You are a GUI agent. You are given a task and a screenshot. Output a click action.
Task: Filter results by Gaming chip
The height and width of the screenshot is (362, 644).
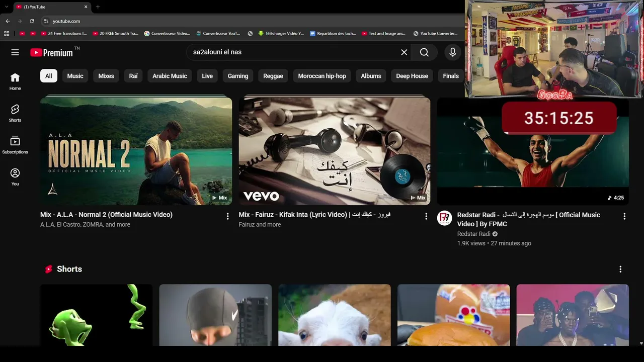(x=238, y=76)
